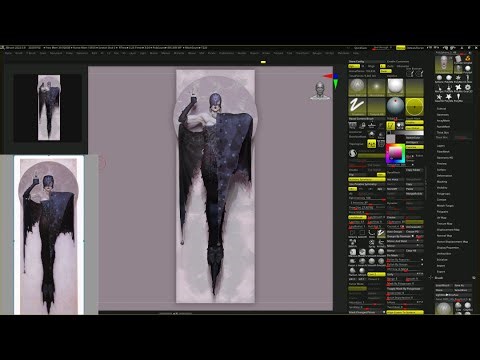Screen dimensions: 480x360
Task: Adjust the Z Intensity slider
Action: (367, 203)
